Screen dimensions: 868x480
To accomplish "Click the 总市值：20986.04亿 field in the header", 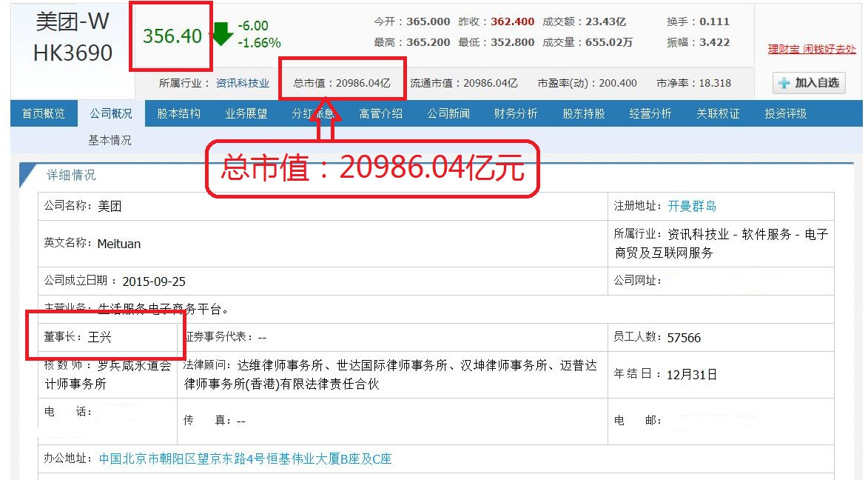I will (x=342, y=83).
